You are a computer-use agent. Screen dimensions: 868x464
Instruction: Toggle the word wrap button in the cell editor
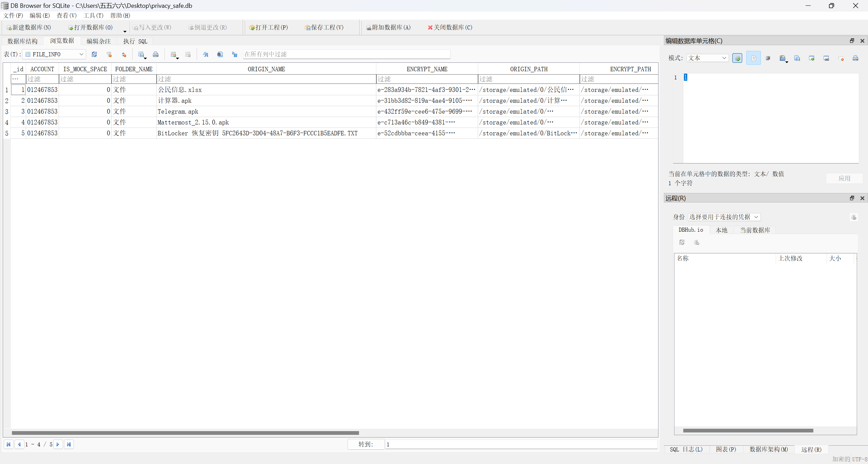tap(753, 58)
